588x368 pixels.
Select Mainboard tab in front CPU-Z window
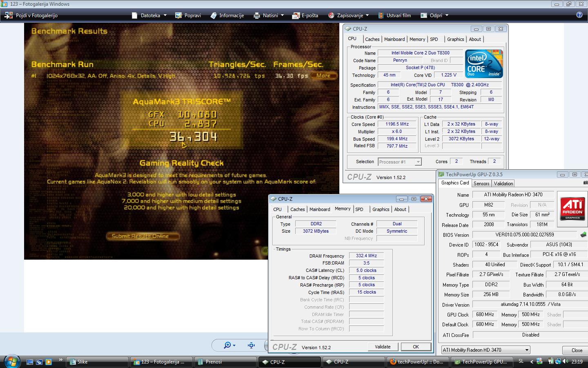tap(320, 209)
